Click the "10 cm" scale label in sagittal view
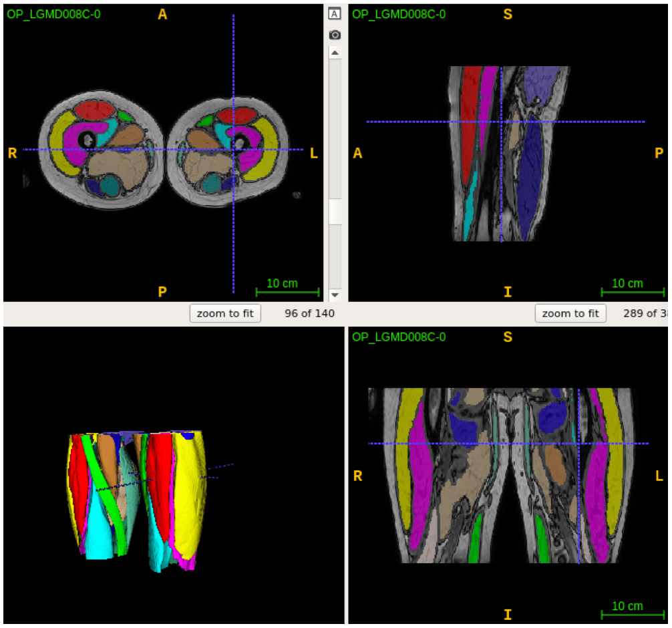The height and width of the screenshot is (628, 672). tap(627, 283)
